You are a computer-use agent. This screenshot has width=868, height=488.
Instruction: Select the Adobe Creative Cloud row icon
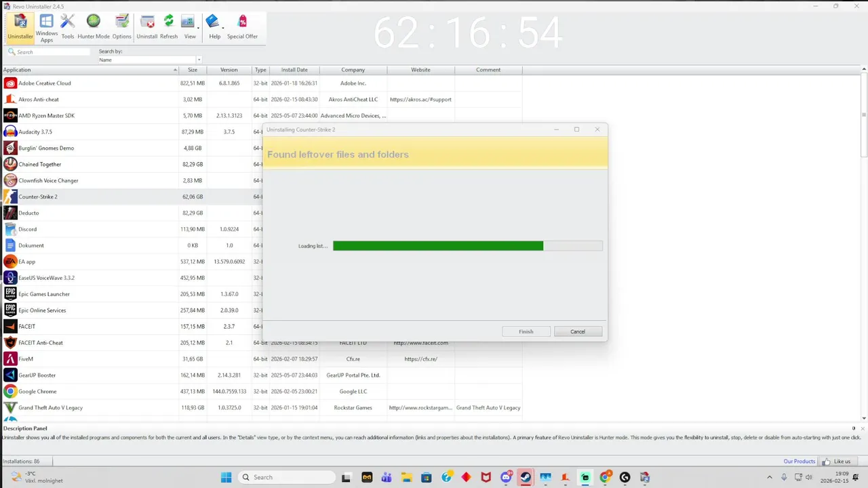pos(10,83)
